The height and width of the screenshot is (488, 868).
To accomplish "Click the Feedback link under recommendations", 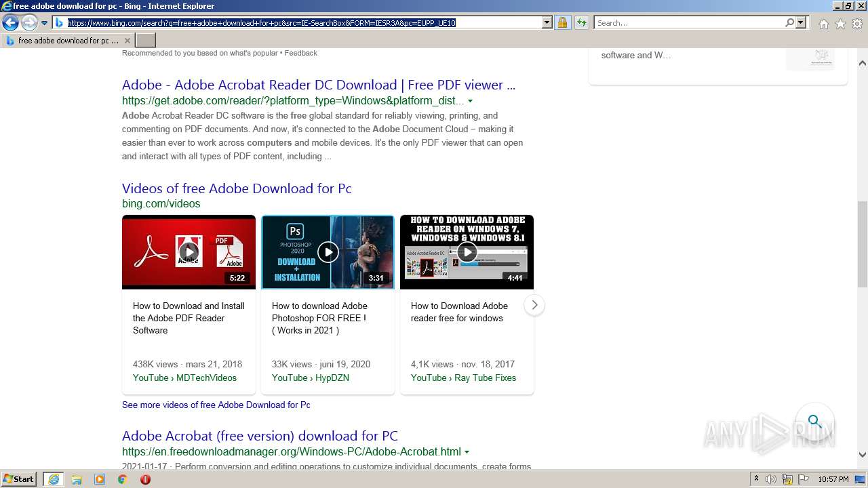I will click(301, 53).
